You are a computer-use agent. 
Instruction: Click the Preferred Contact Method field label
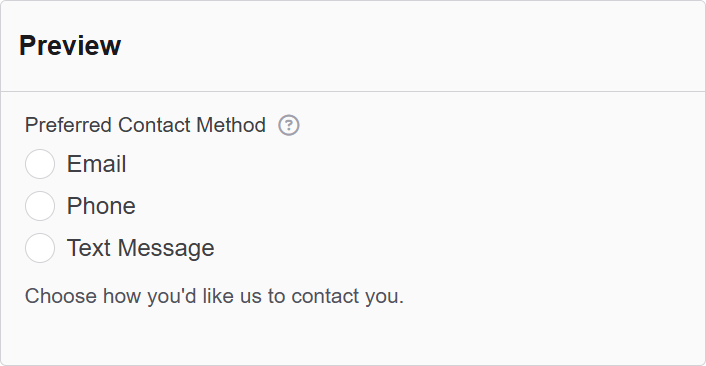click(x=145, y=125)
